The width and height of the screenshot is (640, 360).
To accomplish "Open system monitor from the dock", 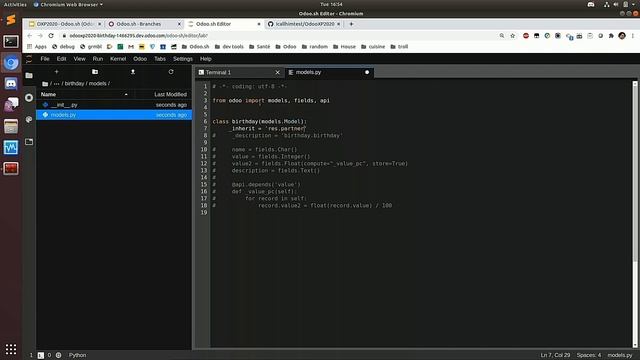I will 11,147.
